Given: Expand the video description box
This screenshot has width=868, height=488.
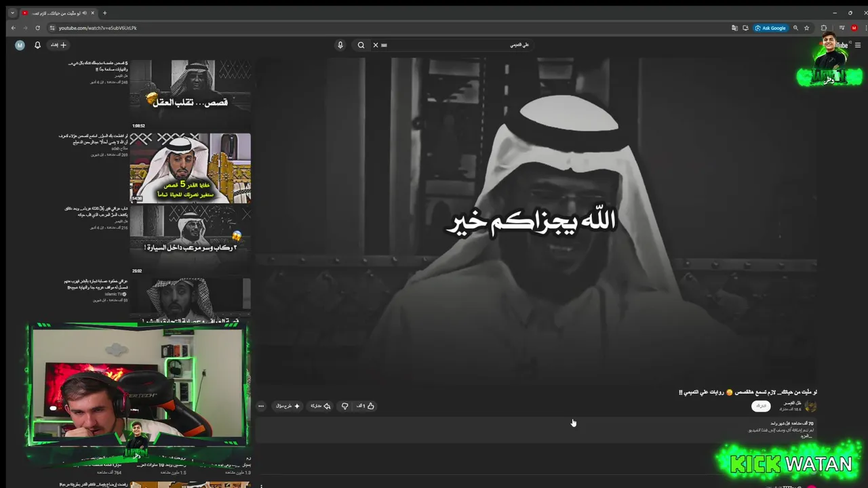Looking at the screenshot, I should pos(536,430).
